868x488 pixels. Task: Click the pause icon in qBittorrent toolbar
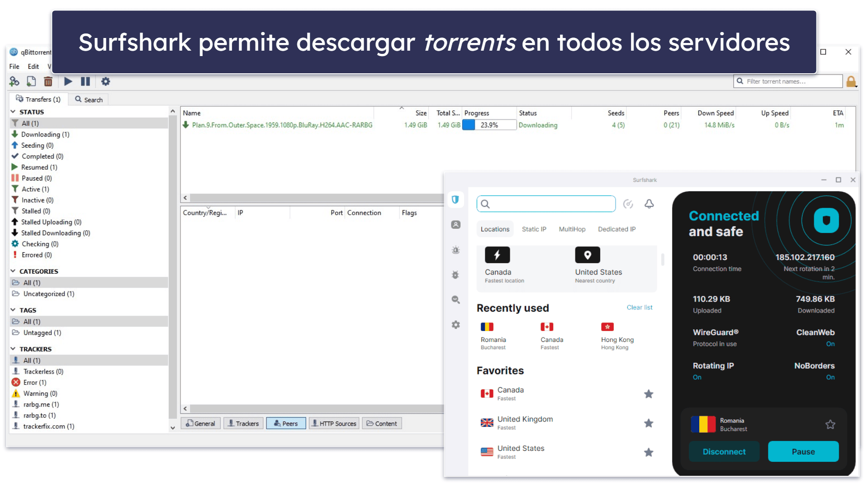click(x=85, y=81)
